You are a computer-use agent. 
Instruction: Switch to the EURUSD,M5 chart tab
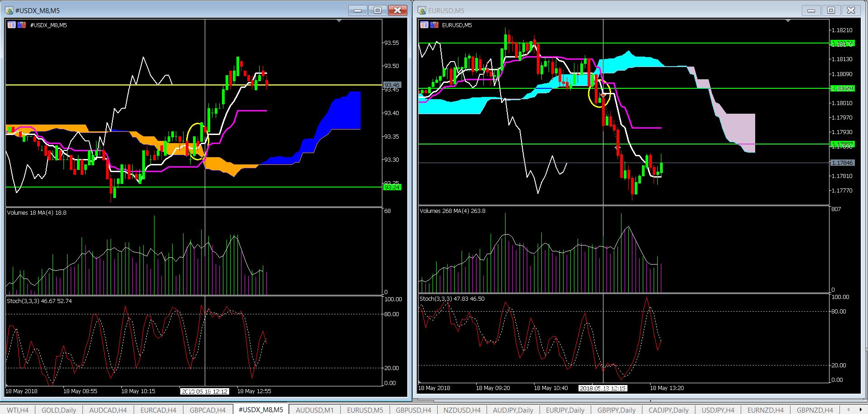click(365, 409)
